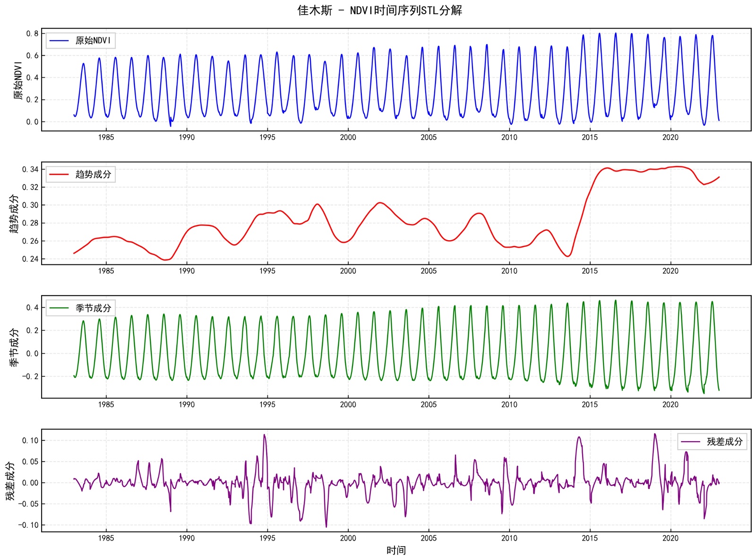Click the 0.34 y-axis tick in the trend panel
This screenshot has height=558, width=756.
[x=30, y=169]
